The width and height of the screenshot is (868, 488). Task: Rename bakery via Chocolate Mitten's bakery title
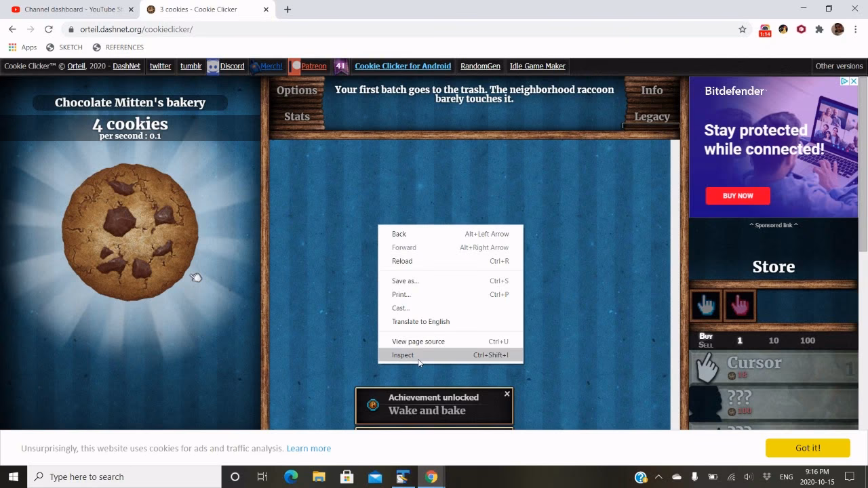click(x=130, y=102)
